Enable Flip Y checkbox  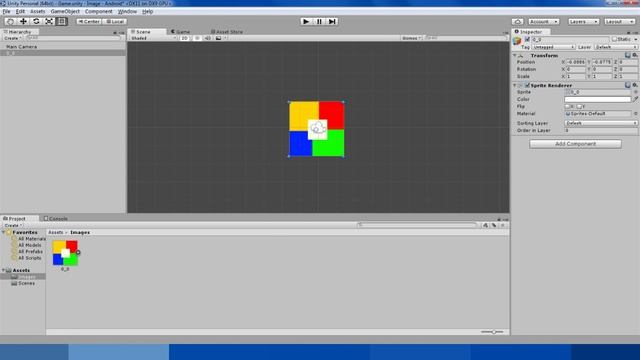(579, 107)
